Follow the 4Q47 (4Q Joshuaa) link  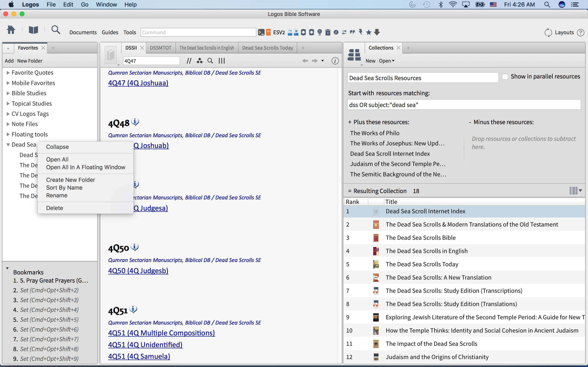pos(138,83)
